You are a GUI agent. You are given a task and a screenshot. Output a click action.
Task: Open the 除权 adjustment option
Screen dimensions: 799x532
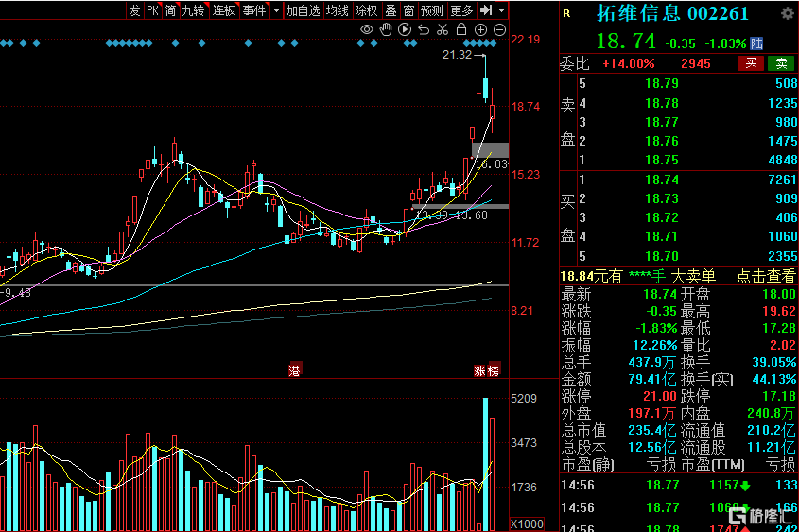click(366, 10)
